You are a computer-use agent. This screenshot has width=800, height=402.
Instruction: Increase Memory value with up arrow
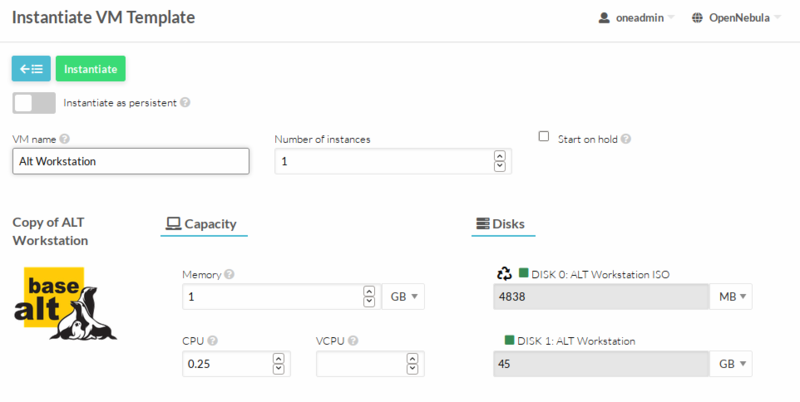coord(369,291)
